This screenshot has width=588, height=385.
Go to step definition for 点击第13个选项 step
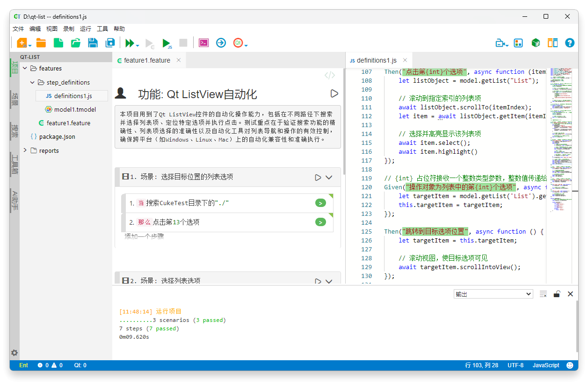coord(320,222)
